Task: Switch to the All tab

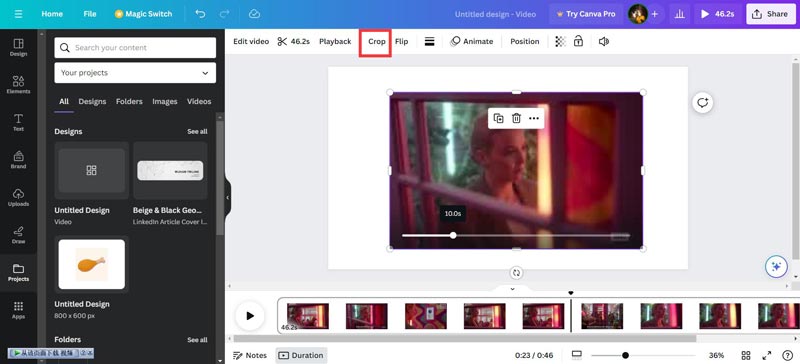Action: [x=64, y=102]
